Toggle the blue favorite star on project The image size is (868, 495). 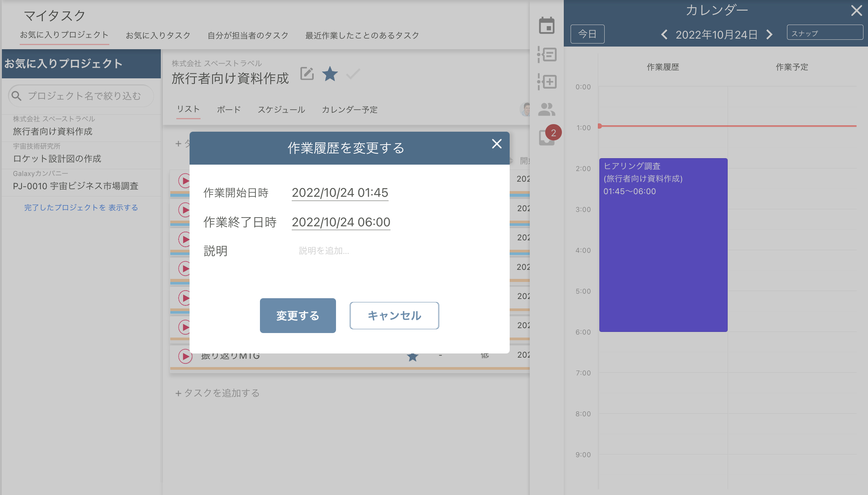pos(330,74)
